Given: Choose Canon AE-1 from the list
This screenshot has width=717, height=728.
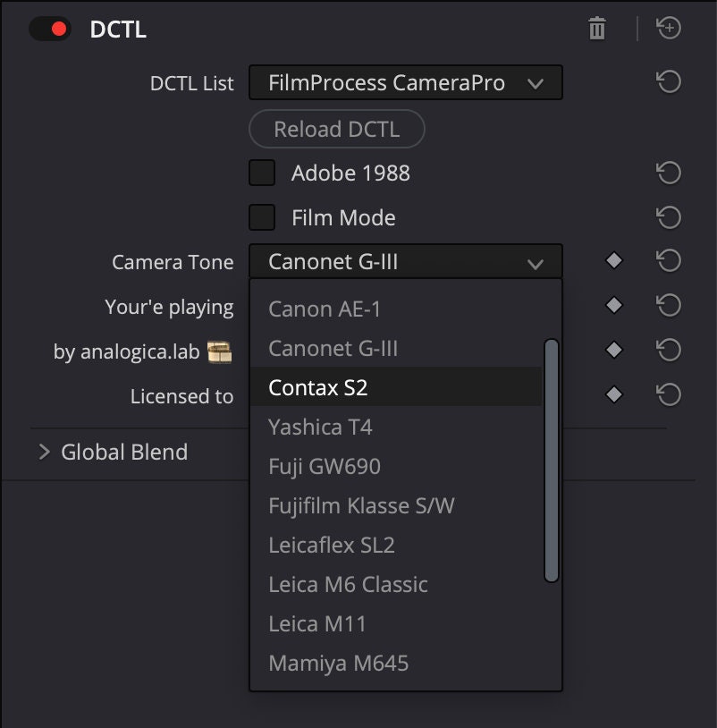Looking at the screenshot, I should (396, 309).
